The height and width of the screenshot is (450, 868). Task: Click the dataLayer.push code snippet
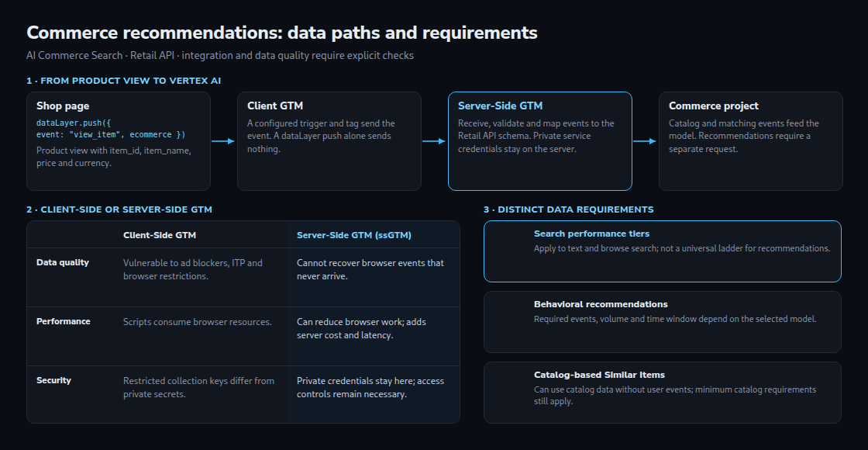pyautogui.click(x=111, y=129)
